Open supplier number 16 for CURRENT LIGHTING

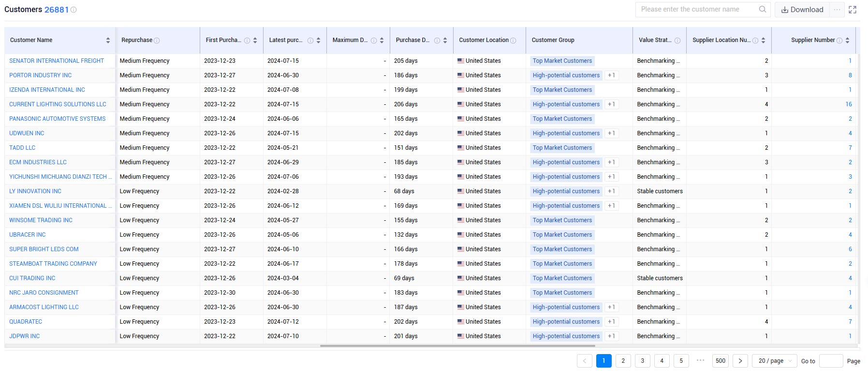(849, 104)
